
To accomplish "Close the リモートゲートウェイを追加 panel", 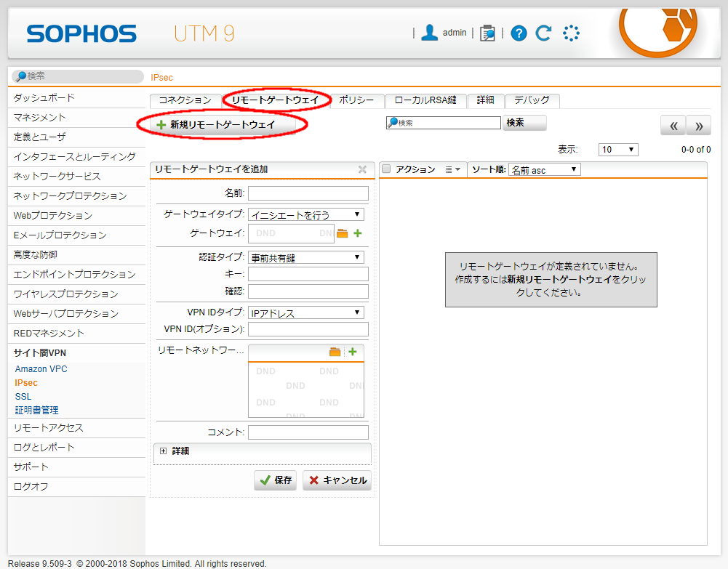I will pos(362,169).
